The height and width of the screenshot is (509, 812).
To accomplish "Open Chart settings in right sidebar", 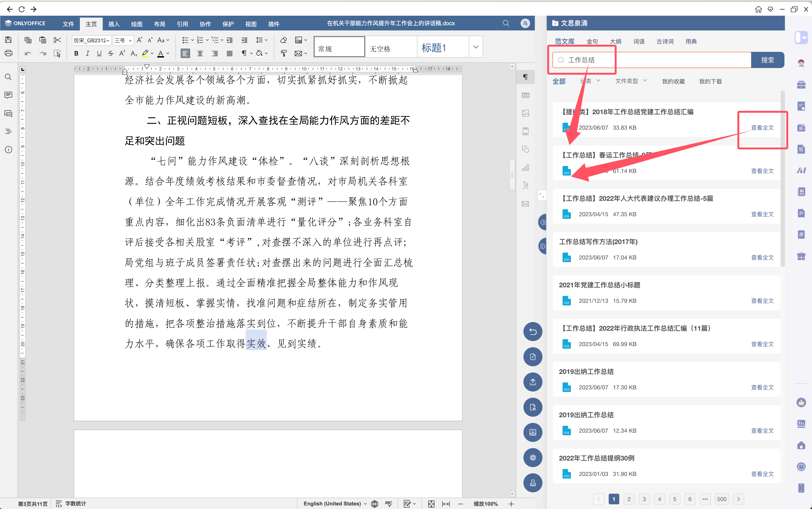I will click(525, 167).
